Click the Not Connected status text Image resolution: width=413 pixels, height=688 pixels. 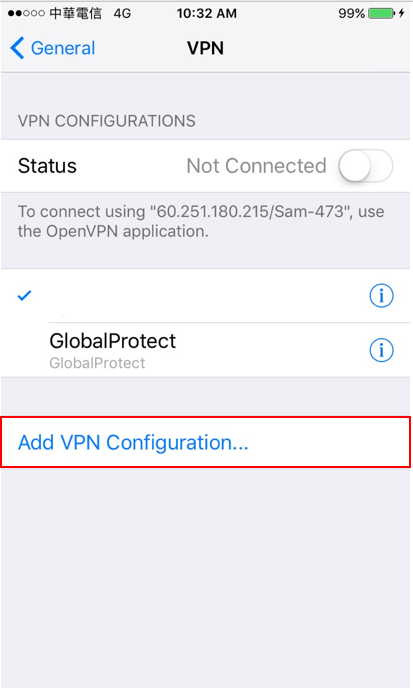point(256,166)
